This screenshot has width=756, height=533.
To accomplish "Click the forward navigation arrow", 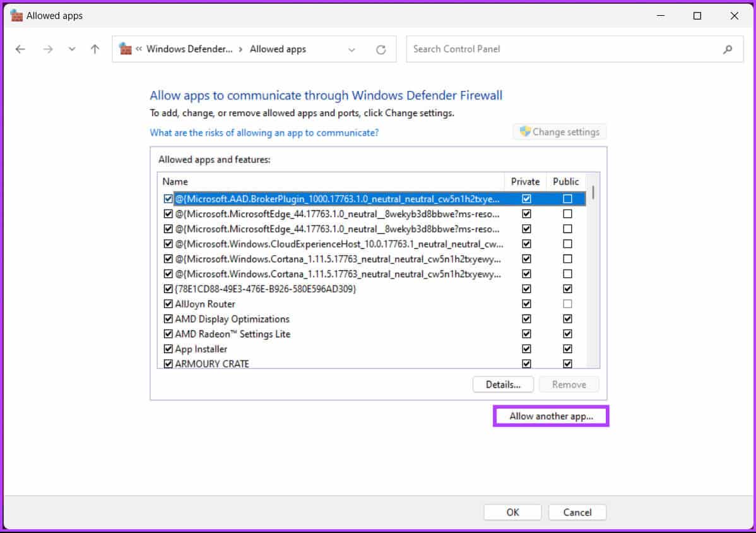I will 48,49.
